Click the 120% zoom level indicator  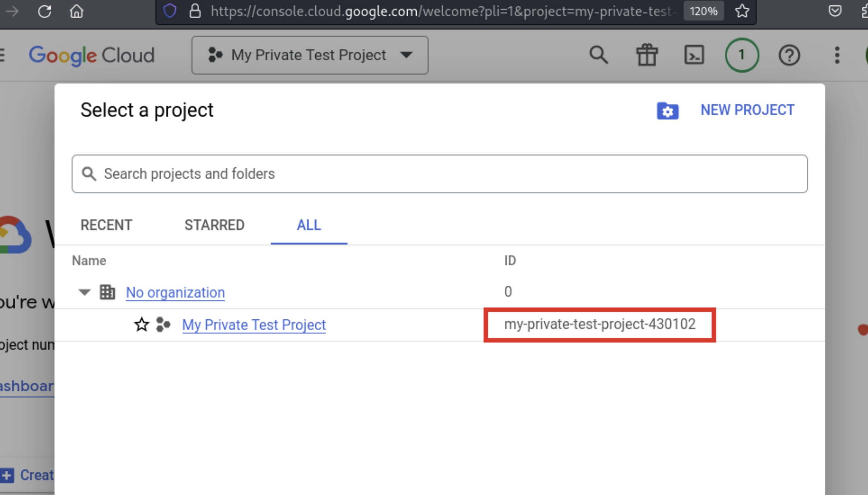703,11
